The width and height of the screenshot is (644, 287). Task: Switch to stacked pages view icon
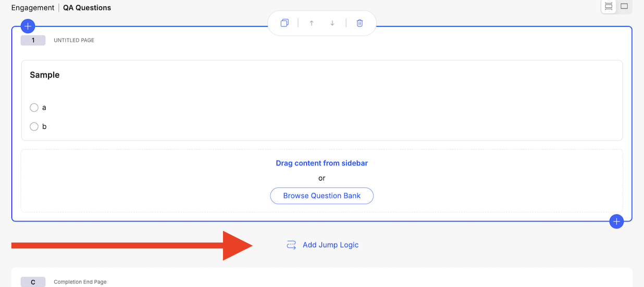pos(608,6)
